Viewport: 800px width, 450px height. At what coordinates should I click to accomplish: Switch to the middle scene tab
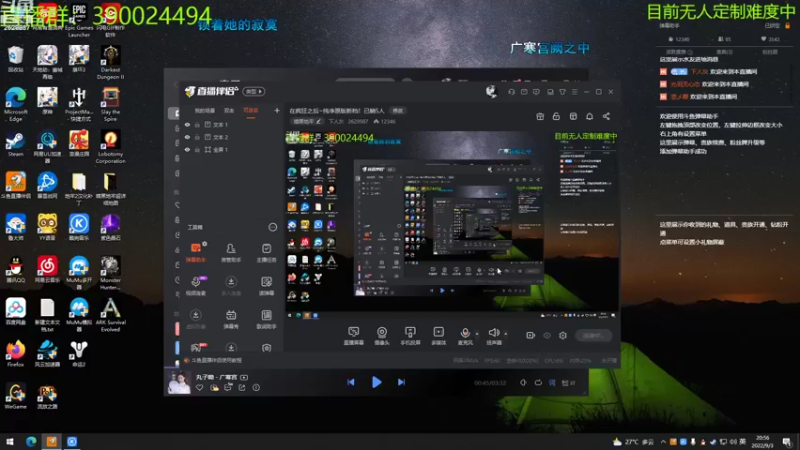coord(229,110)
